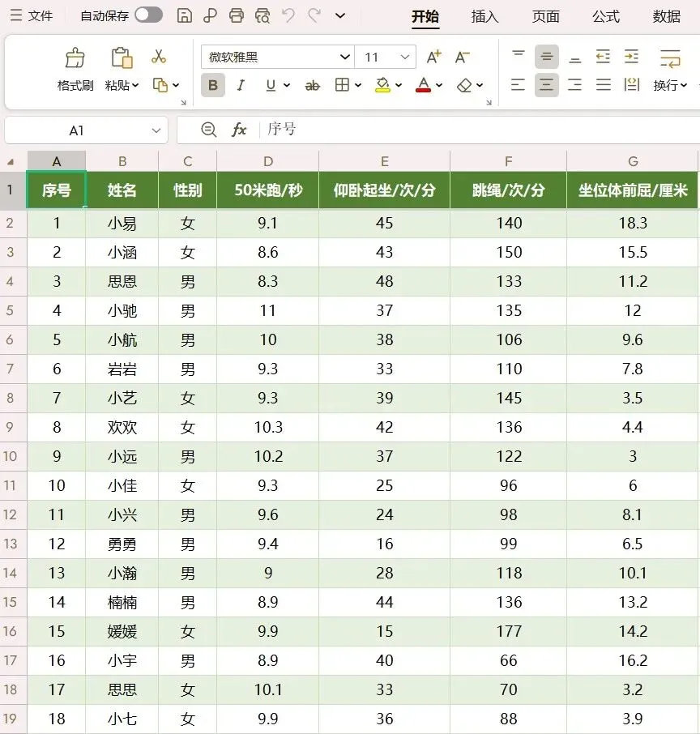700x734 pixels.
Task: Switch to the 插入 ribbon tab
Action: (484, 17)
